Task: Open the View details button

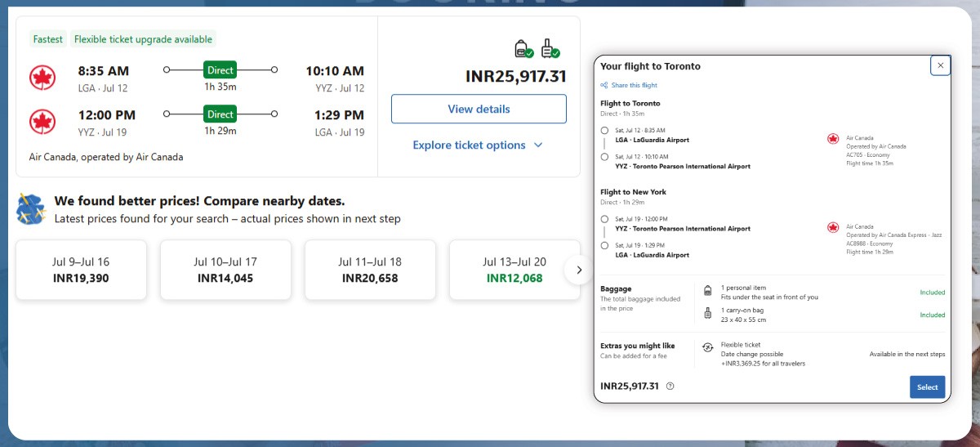Action: (479, 109)
